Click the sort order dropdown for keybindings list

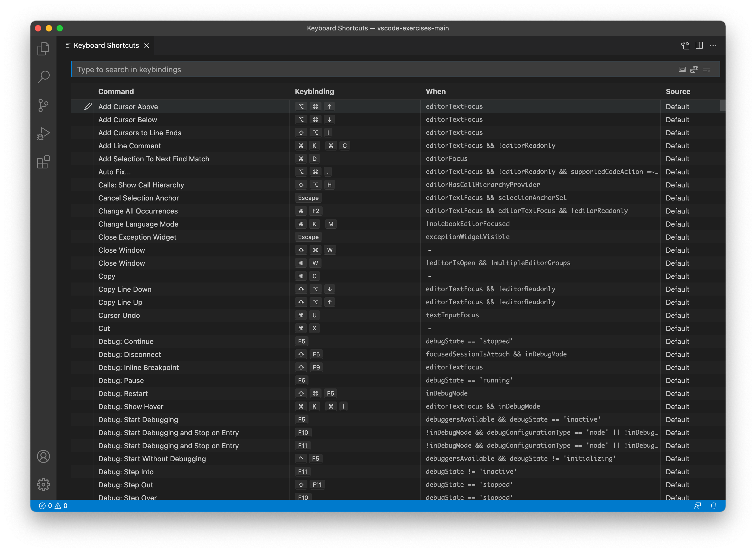(x=694, y=69)
